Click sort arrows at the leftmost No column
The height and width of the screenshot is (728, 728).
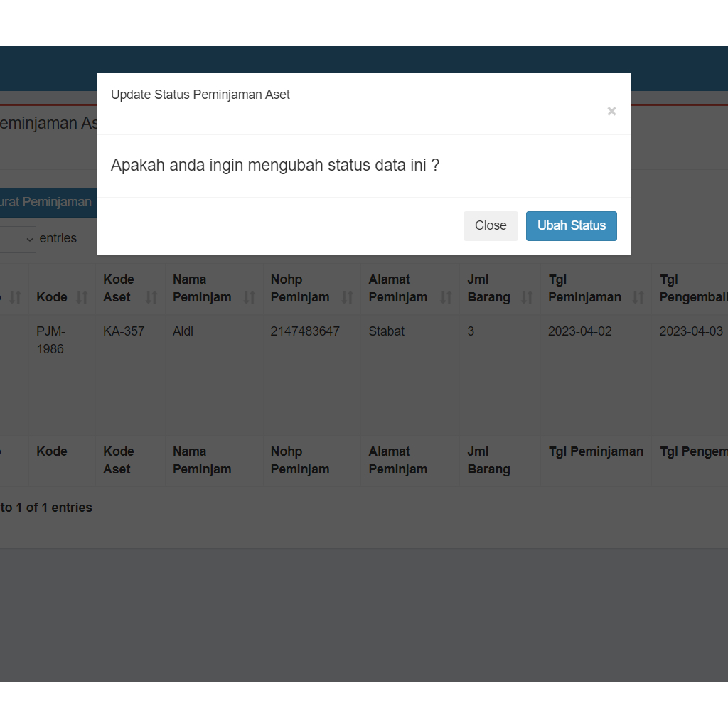tap(15, 297)
